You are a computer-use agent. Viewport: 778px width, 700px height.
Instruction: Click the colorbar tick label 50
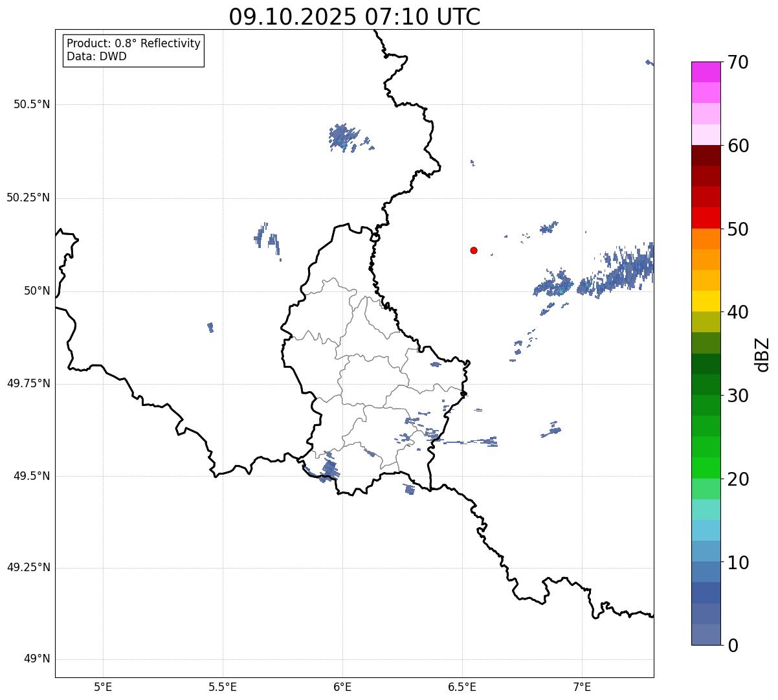tap(738, 229)
